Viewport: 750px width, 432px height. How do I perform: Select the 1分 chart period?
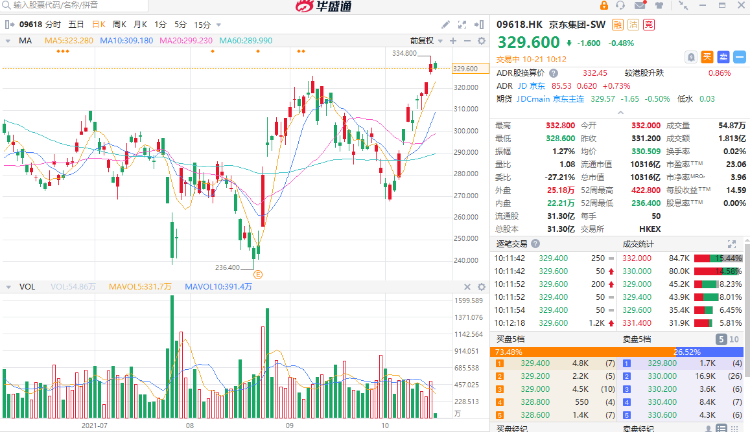(x=160, y=24)
